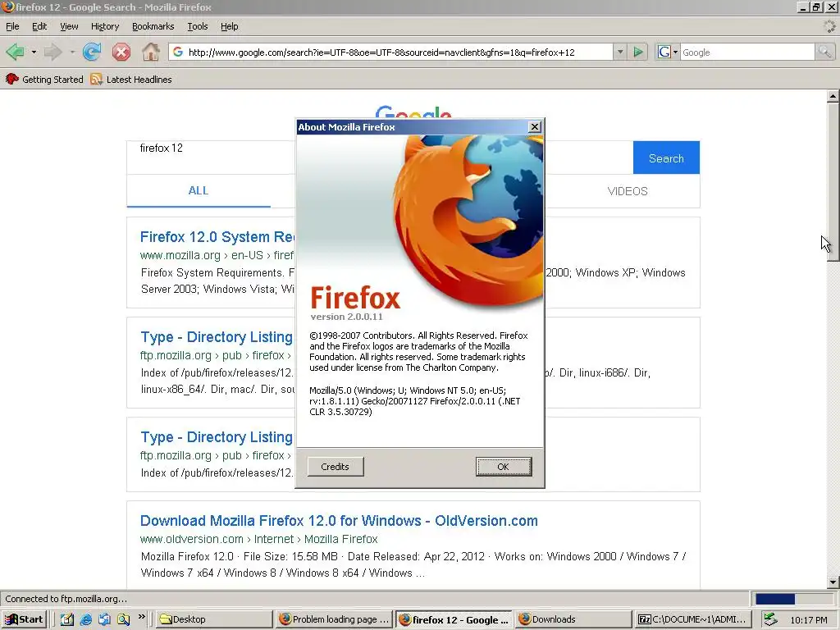This screenshot has width=840, height=630.
Task: Click the search magnifier icon
Action: [824, 52]
